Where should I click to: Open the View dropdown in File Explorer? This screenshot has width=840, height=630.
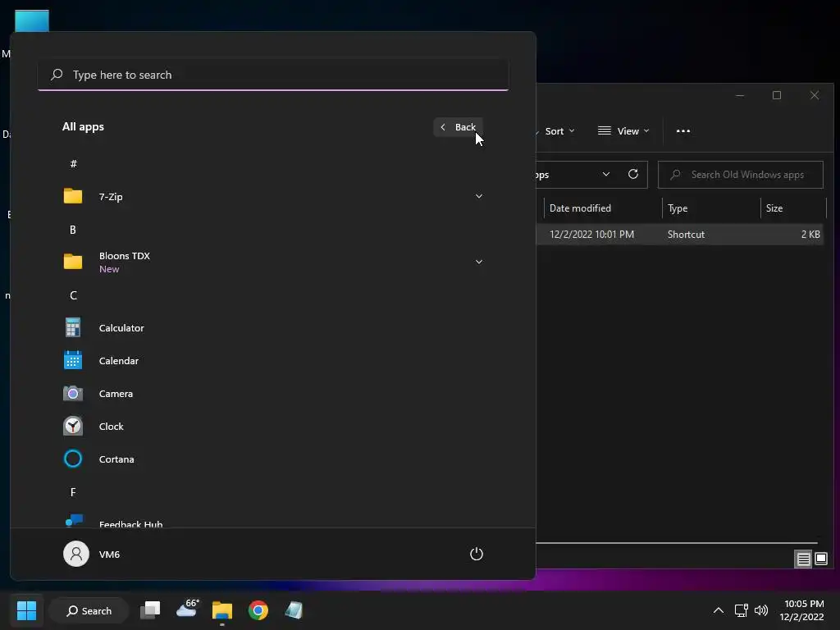(x=623, y=130)
